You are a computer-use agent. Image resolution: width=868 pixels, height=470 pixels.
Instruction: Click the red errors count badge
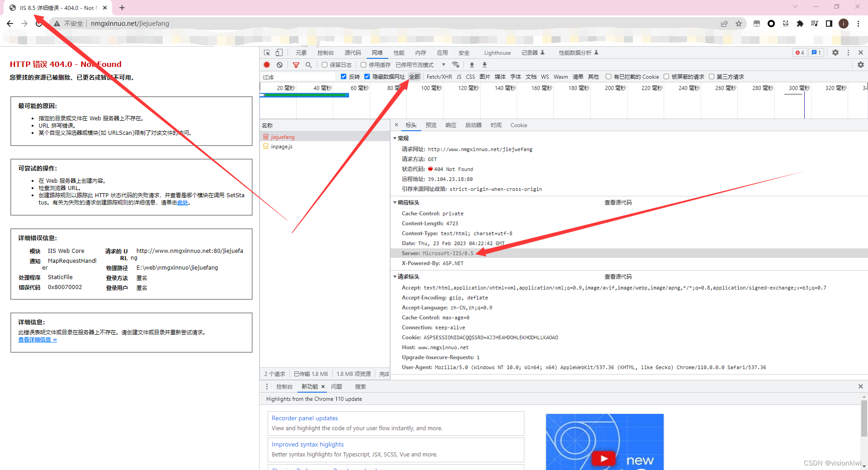click(x=800, y=52)
